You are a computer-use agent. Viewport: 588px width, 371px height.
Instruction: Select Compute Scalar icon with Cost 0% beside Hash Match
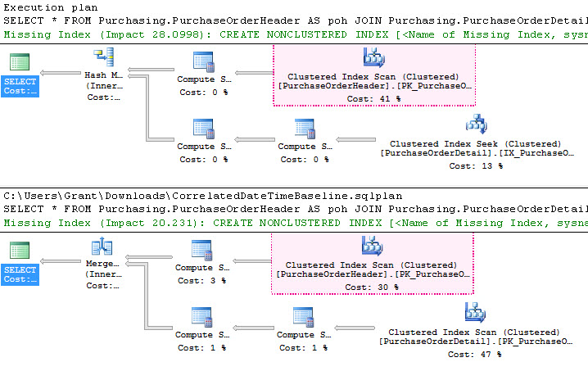[x=204, y=62]
